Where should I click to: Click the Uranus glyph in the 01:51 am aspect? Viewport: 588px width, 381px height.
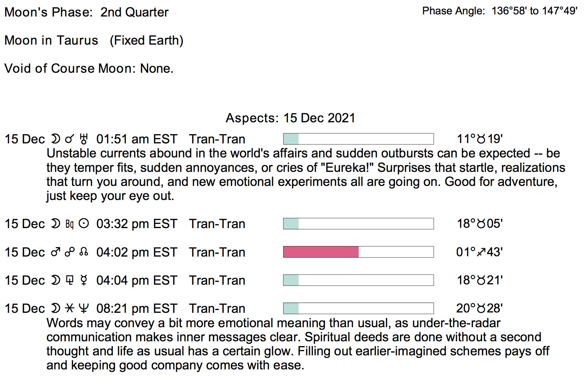pyautogui.click(x=84, y=139)
